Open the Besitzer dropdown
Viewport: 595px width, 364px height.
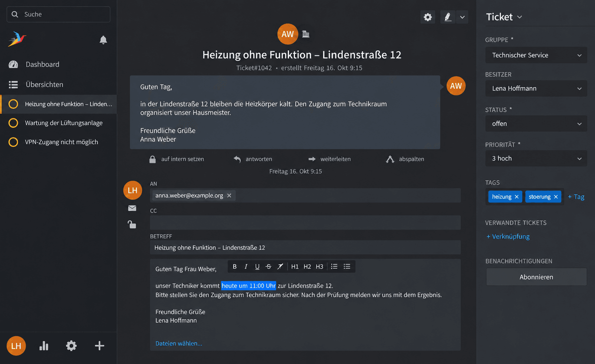(x=536, y=88)
